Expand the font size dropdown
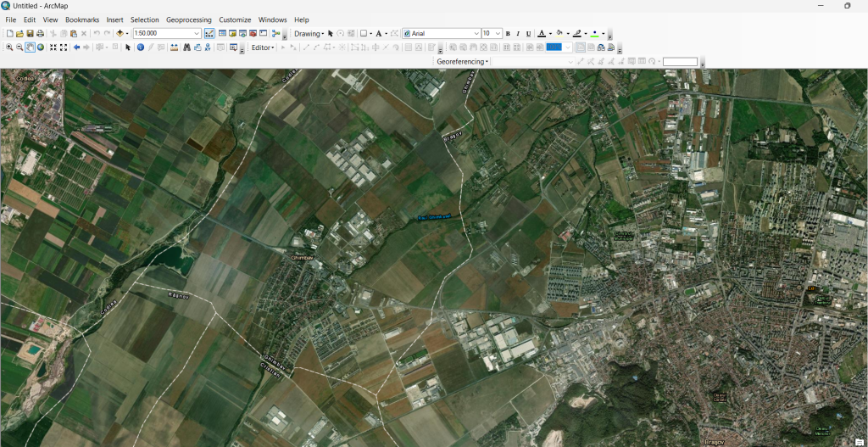The height and width of the screenshot is (447, 868). [x=498, y=33]
